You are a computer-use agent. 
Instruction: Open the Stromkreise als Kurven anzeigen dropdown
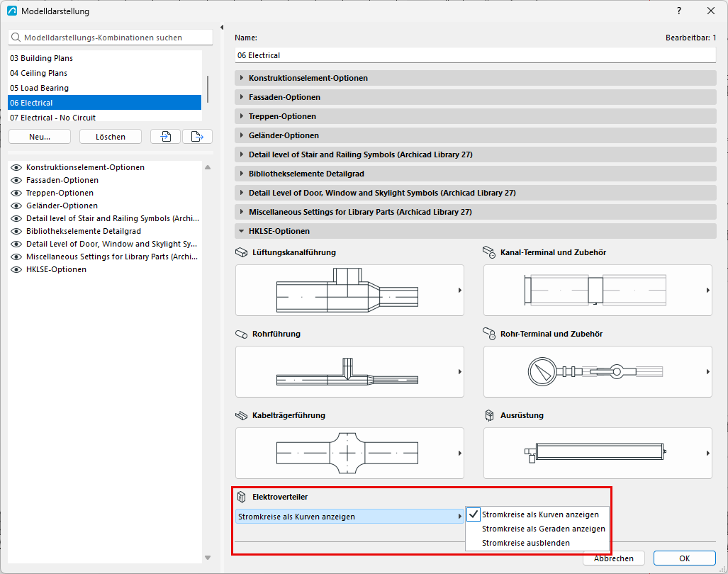tap(349, 517)
